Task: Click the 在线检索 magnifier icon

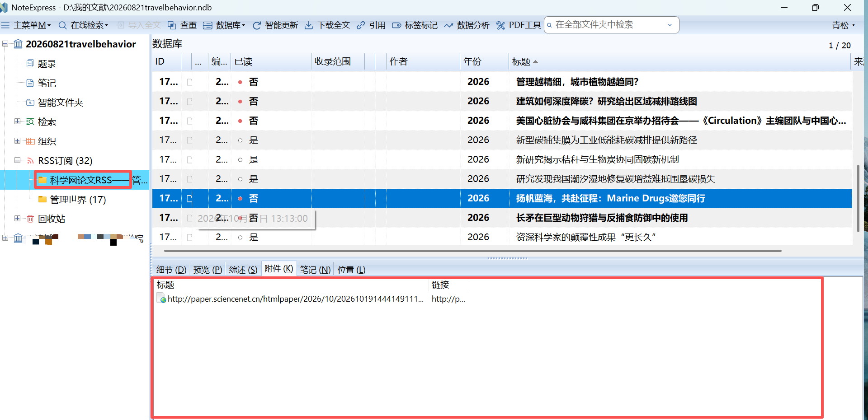Action: pyautogui.click(x=63, y=25)
